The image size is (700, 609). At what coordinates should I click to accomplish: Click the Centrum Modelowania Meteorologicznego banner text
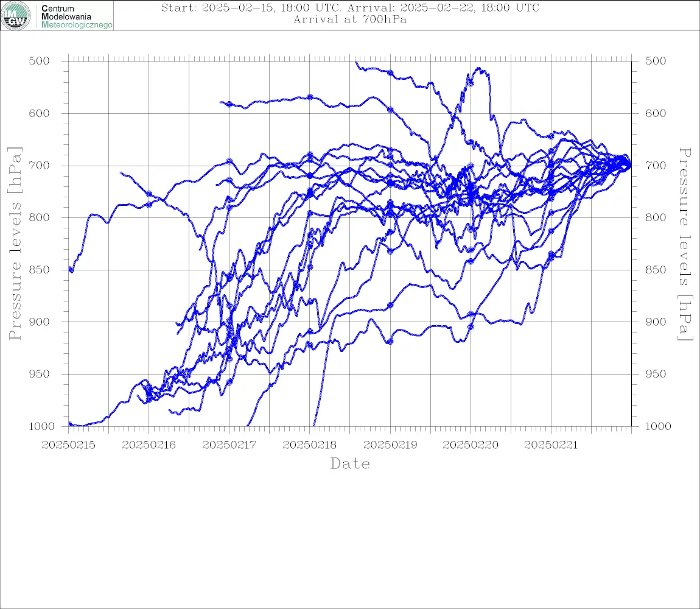76,16
